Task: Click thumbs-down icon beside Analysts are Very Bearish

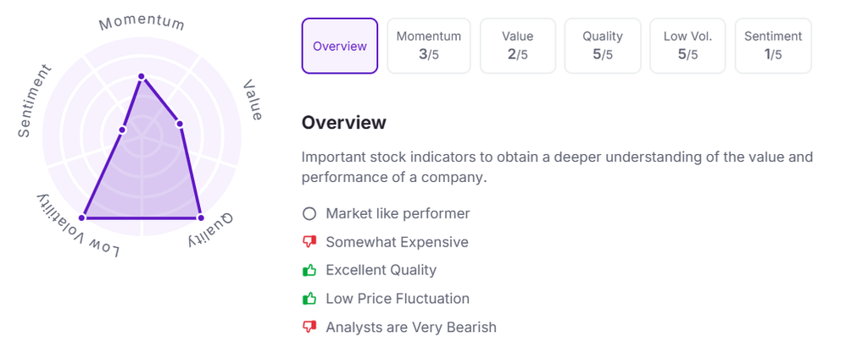Action: coord(309,327)
